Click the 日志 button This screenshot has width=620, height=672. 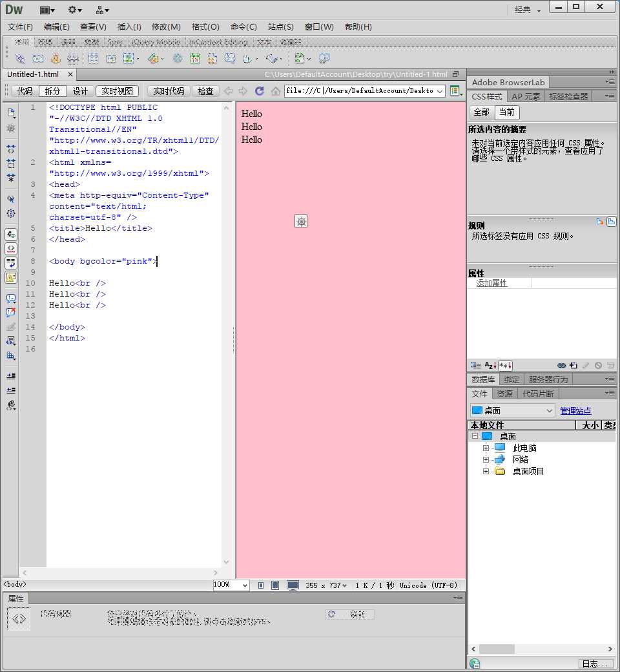[x=596, y=664]
